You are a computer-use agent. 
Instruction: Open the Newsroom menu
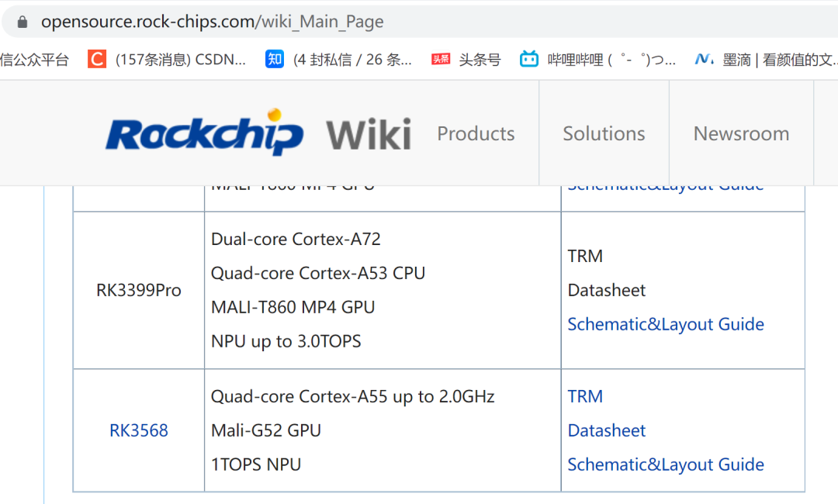741,133
